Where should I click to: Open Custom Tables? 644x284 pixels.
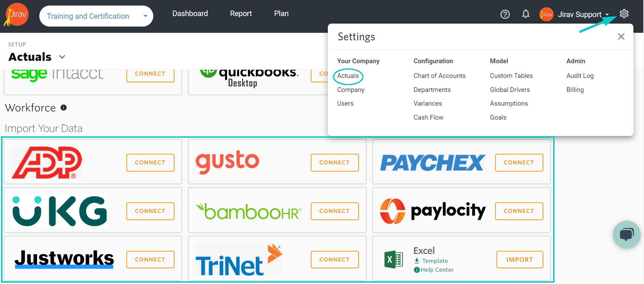click(x=511, y=76)
